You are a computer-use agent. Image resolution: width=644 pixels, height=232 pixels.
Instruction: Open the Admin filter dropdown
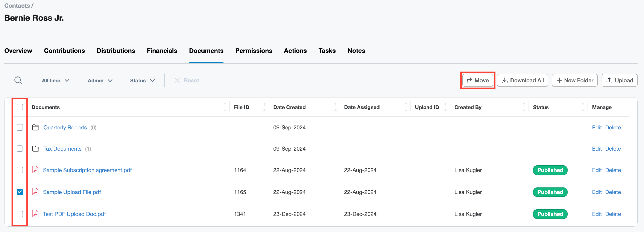coord(100,80)
